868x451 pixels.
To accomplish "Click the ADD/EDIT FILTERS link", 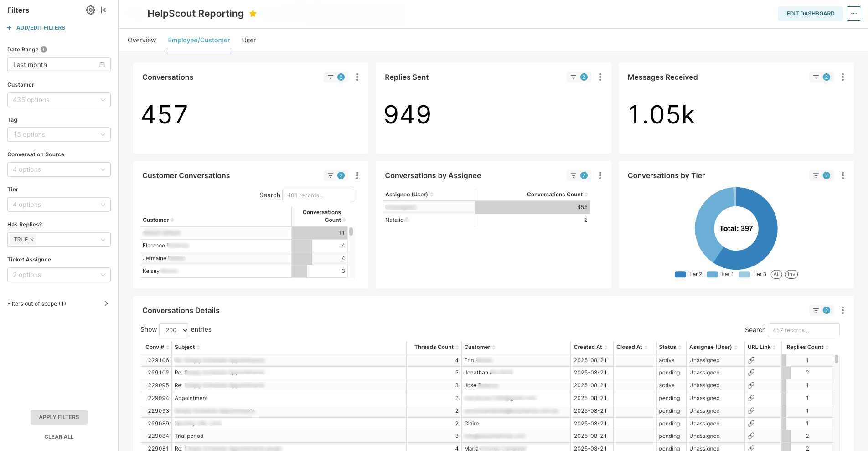I will (36, 27).
